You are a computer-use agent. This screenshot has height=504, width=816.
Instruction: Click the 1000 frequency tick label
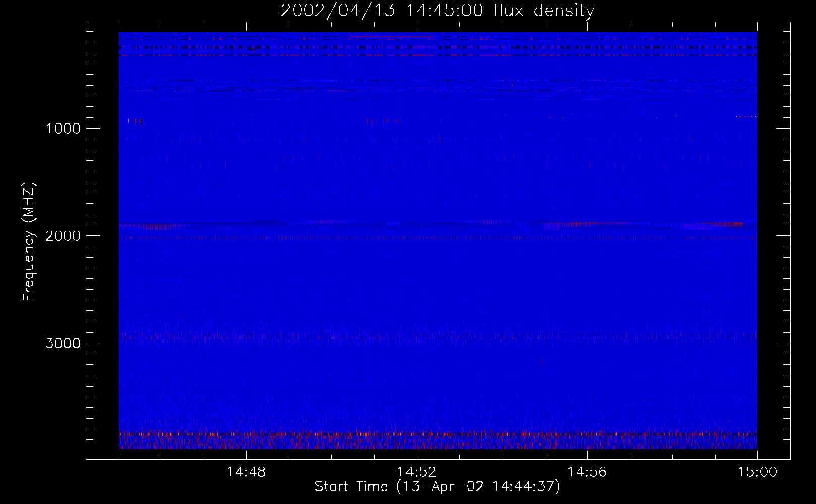pyautogui.click(x=63, y=129)
